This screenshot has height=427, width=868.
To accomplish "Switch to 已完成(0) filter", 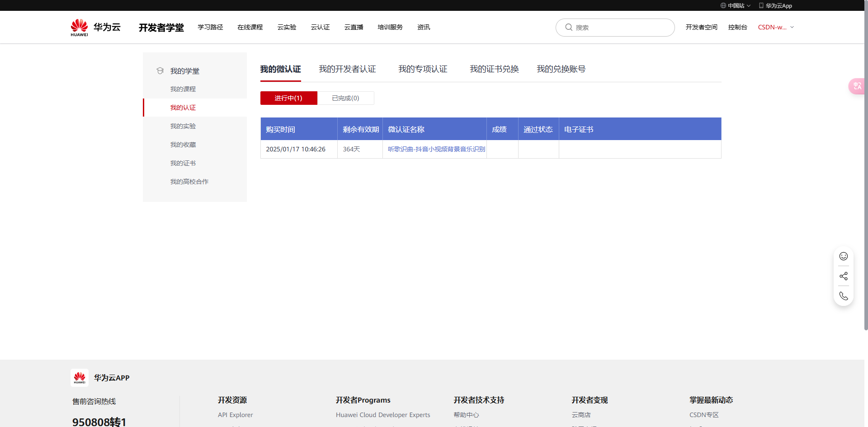I will pyautogui.click(x=345, y=98).
